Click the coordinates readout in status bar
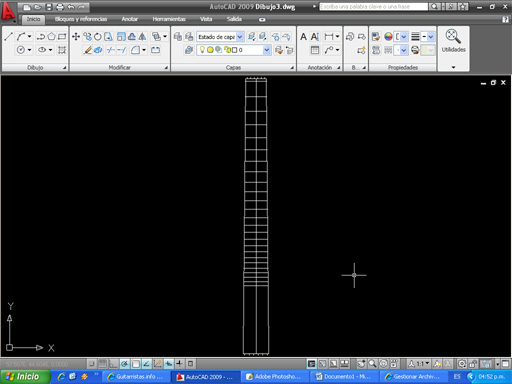The height and width of the screenshot is (384, 512). 37,364
